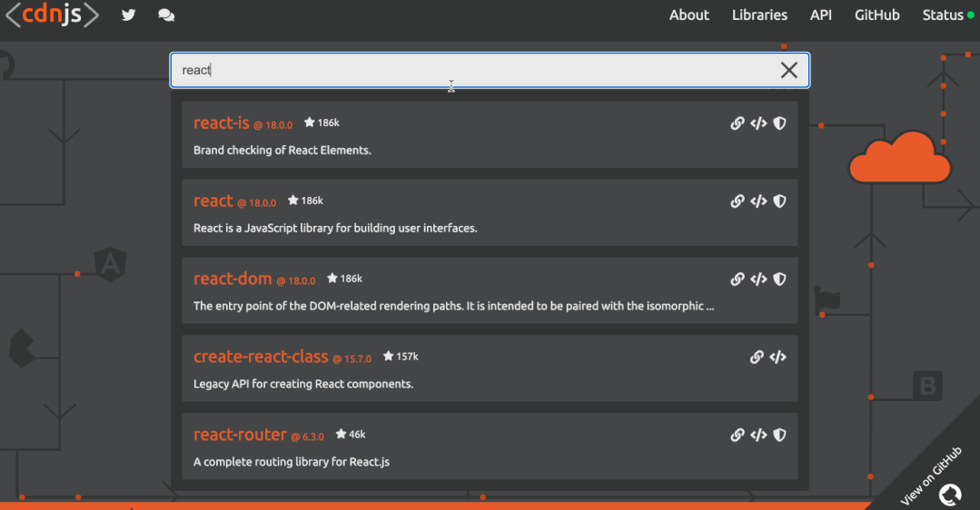Copy script tag icon for react-is
Viewport: 980px width, 510px height.
(x=758, y=123)
